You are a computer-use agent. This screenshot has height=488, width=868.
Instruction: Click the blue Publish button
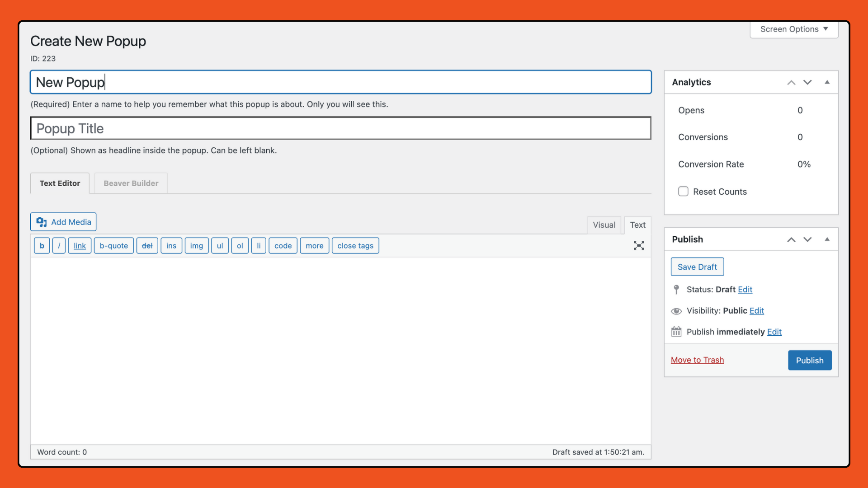(809, 360)
